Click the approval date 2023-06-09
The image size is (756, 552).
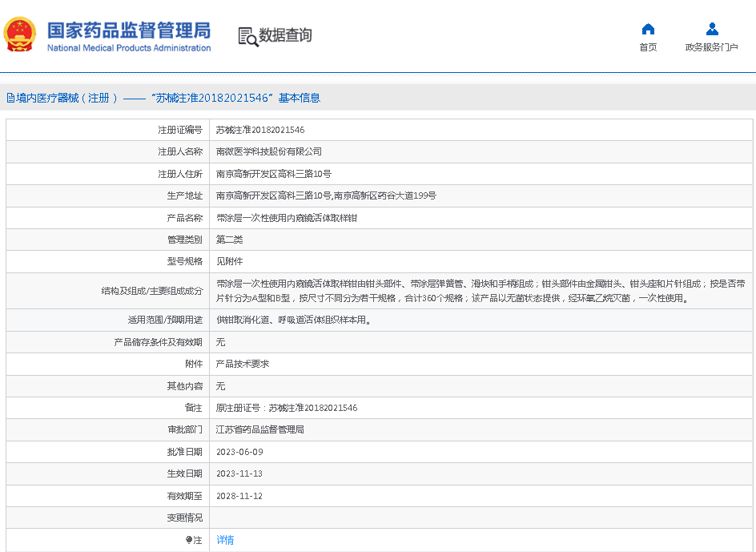click(239, 452)
